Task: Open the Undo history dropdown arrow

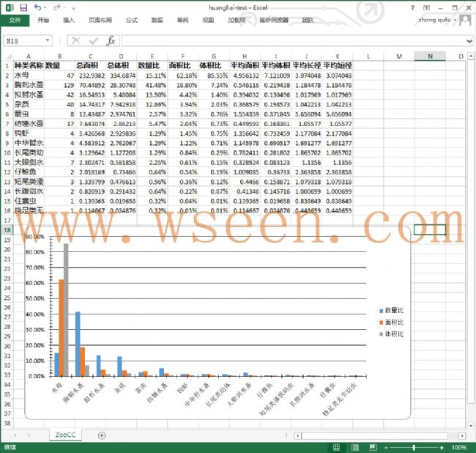Action: [46, 7]
